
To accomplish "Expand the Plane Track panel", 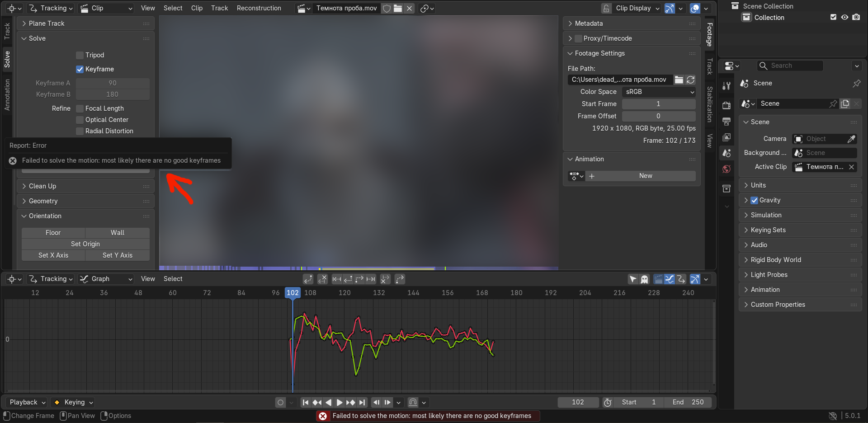I will (85, 23).
